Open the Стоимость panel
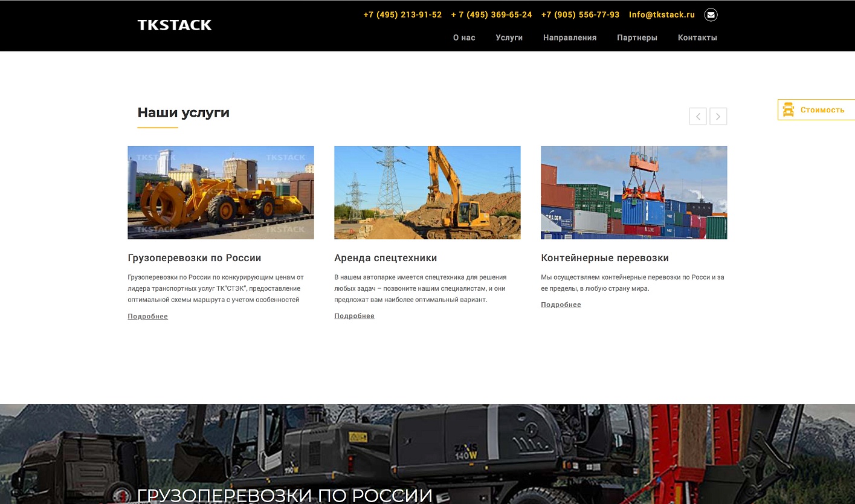Screen dimensions: 855x504 click(822, 109)
